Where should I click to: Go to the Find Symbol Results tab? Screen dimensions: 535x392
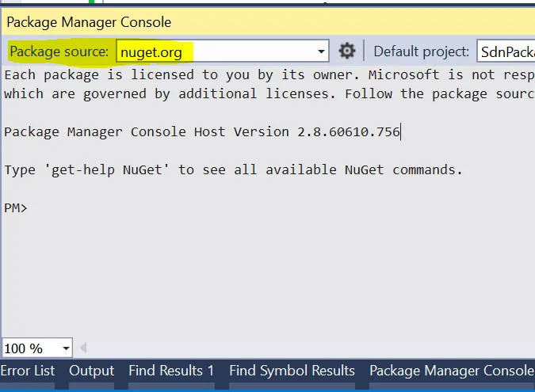(292, 371)
